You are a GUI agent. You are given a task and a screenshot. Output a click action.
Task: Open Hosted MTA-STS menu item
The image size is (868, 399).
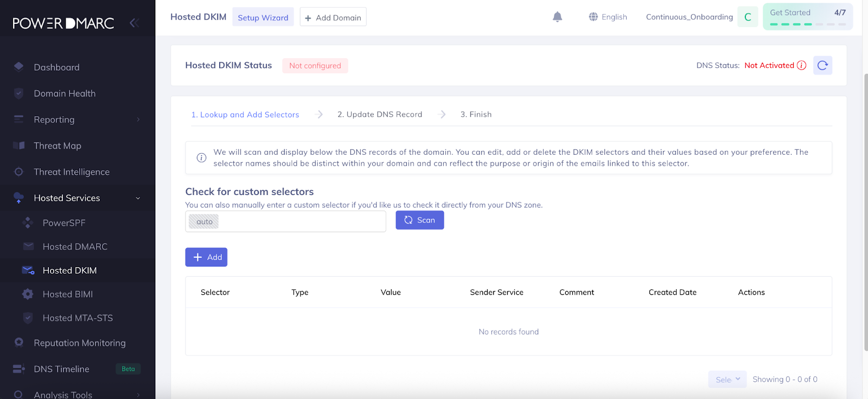click(78, 318)
